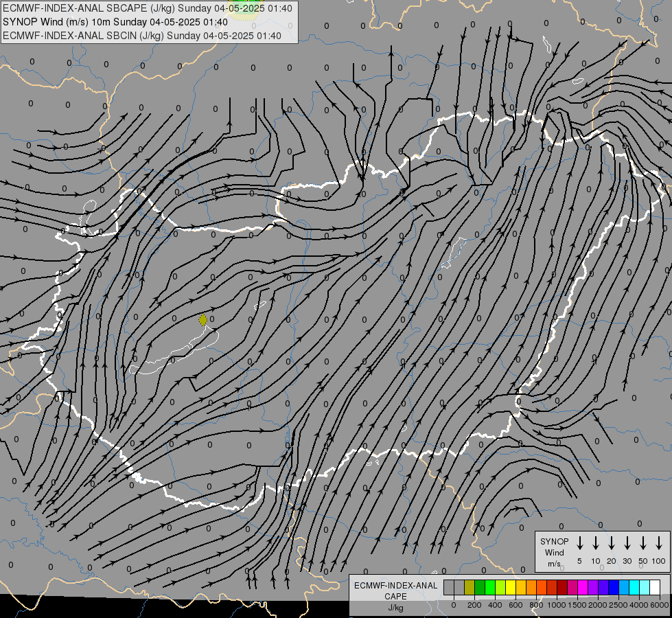Click the 'm/s' unit in wind legend
Image resolution: width=672 pixels, height=618 pixels.
coord(554,564)
